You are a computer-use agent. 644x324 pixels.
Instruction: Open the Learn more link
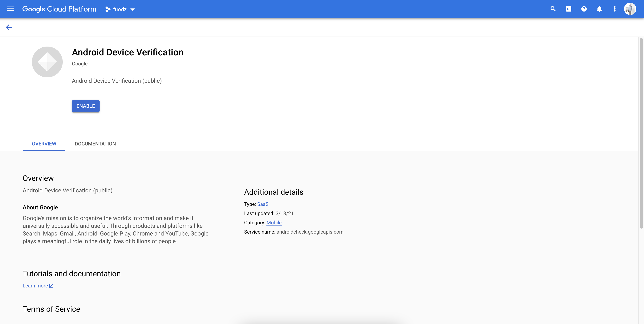point(35,286)
